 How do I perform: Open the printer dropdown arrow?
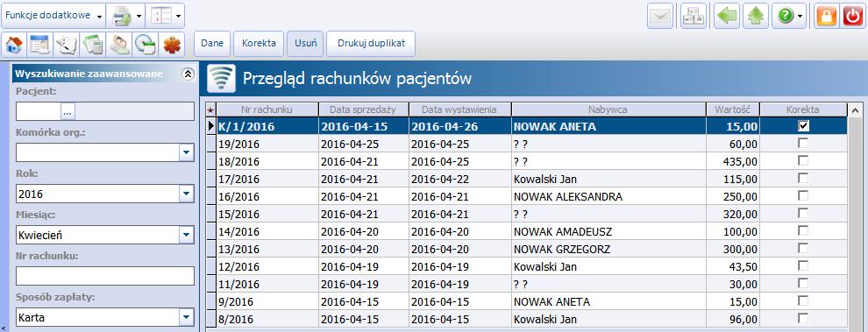139,16
